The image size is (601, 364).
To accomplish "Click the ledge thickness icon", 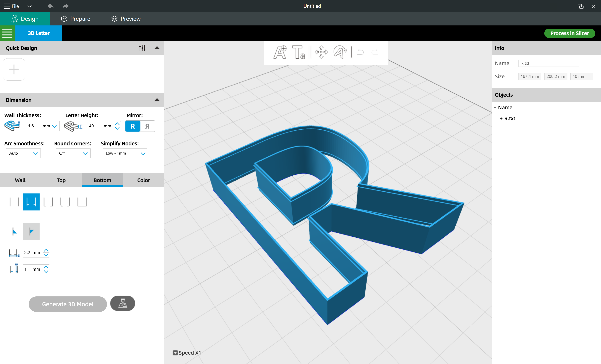I will 14,268.
